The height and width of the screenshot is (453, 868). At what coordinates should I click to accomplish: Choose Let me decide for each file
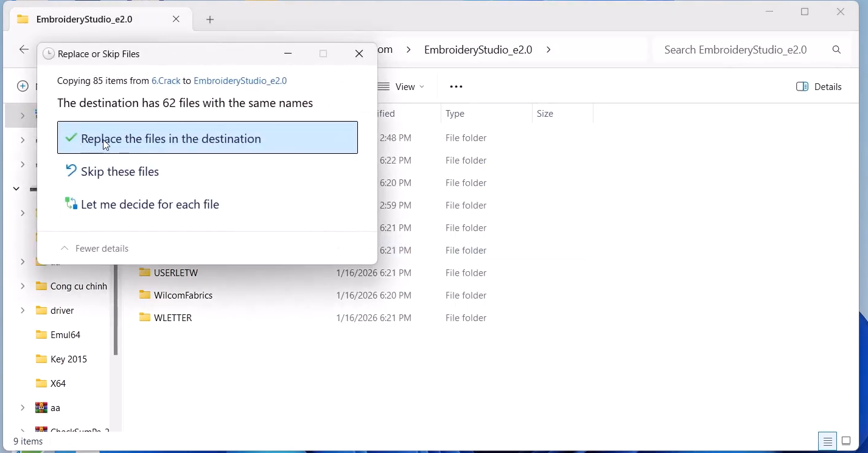tap(150, 204)
